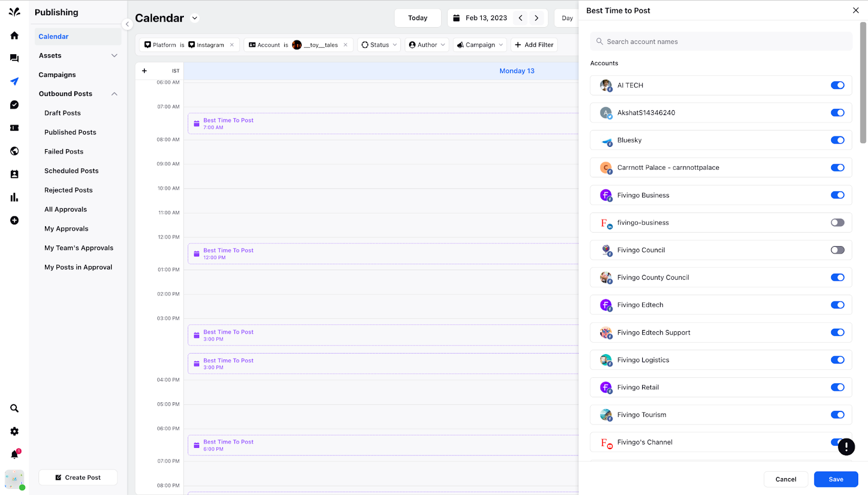868x495 pixels.
Task: Enable the fivingo-business account toggle
Action: [x=838, y=222]
